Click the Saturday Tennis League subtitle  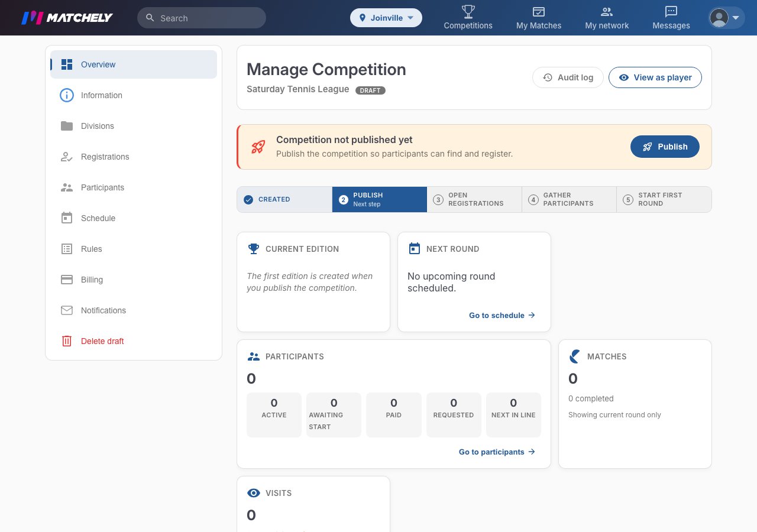[x=298, y=89]
